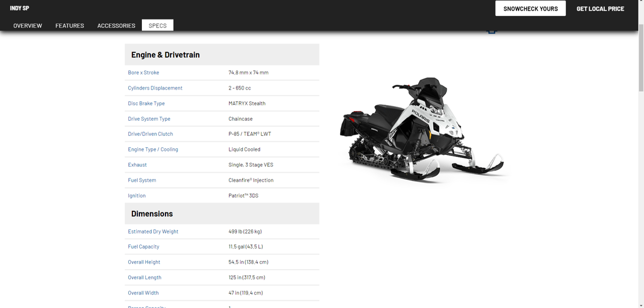
Task: Click the Cleanfire Injection value
Action: 251,180
